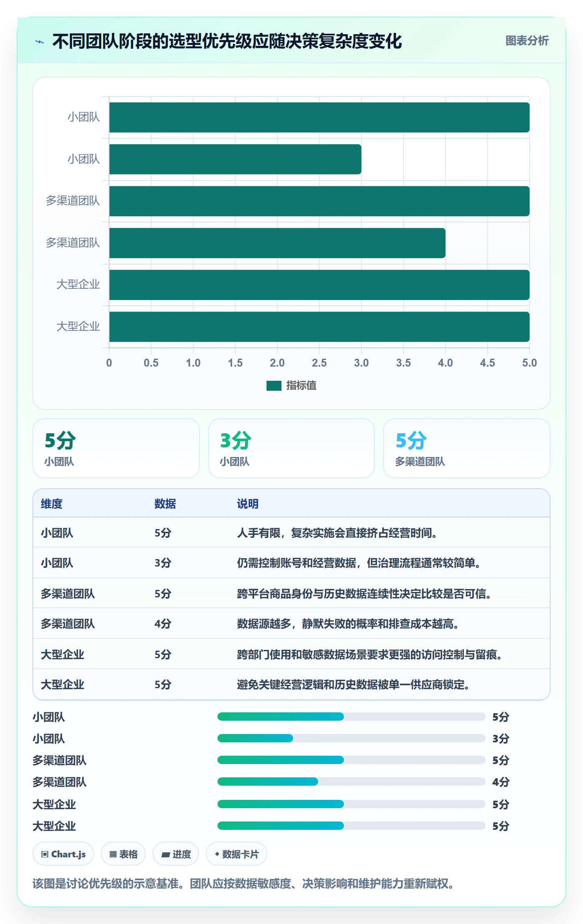This screenshot has height=924, width=583.
Task: Open the 图表分析 label in header
Action: click(x=527, y=40)
